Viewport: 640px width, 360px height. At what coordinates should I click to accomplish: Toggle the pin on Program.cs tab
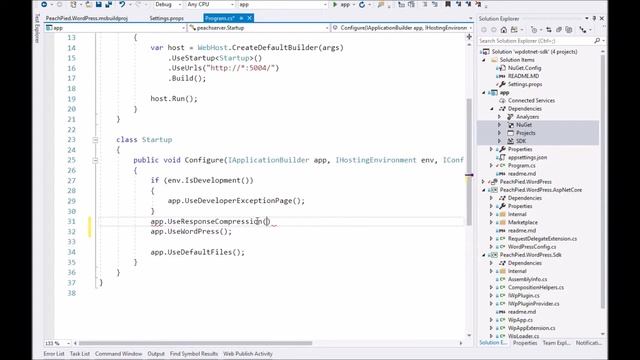[241, 18]
